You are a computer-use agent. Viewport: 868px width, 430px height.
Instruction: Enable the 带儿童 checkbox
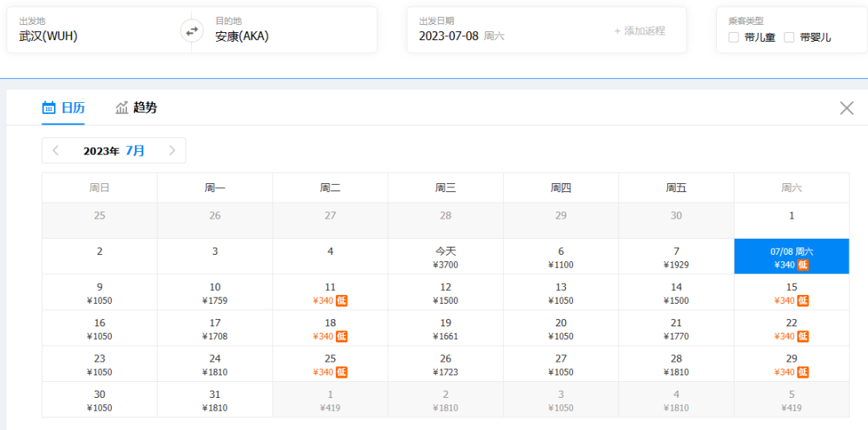[733, 37]
